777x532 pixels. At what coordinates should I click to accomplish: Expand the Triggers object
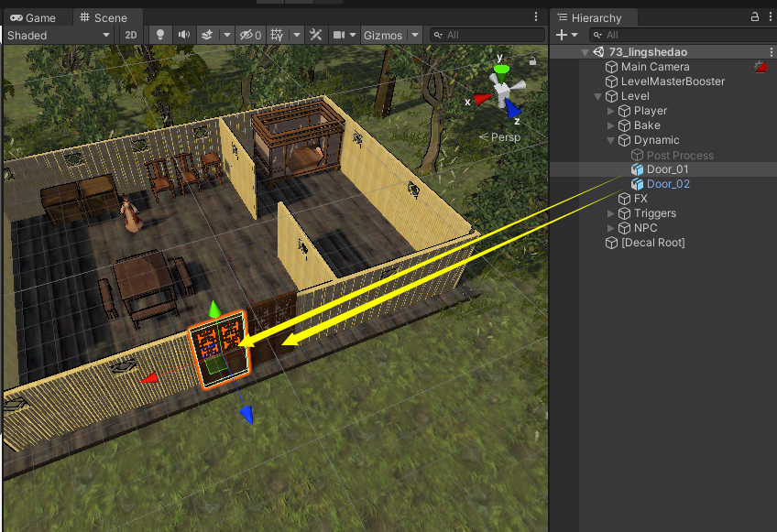coord(611,213)
